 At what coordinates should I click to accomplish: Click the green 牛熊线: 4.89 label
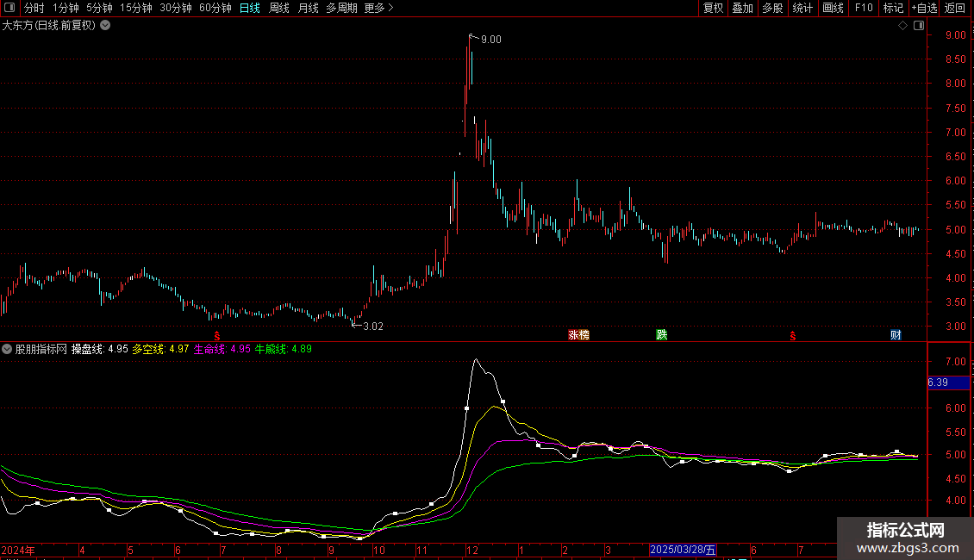284,350
